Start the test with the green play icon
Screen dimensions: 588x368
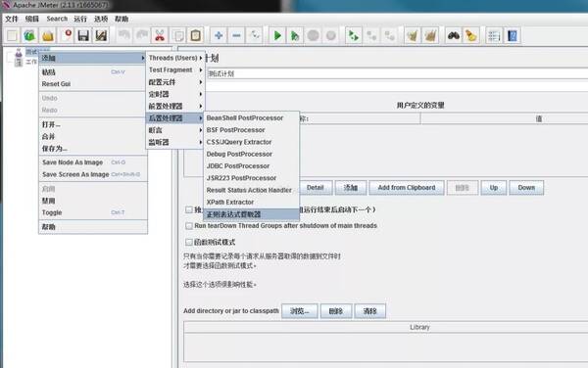click(x=277, y=35)
